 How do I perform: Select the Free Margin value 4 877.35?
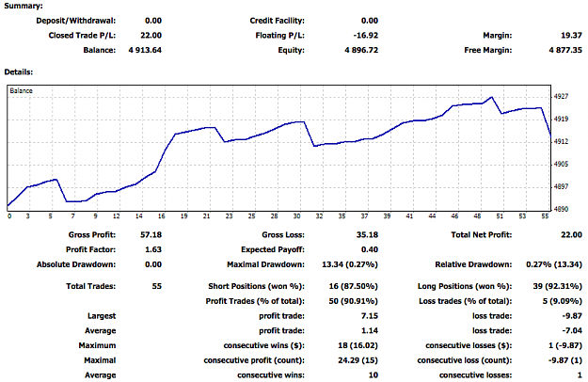pyautogui.click(x=565, y=50)
